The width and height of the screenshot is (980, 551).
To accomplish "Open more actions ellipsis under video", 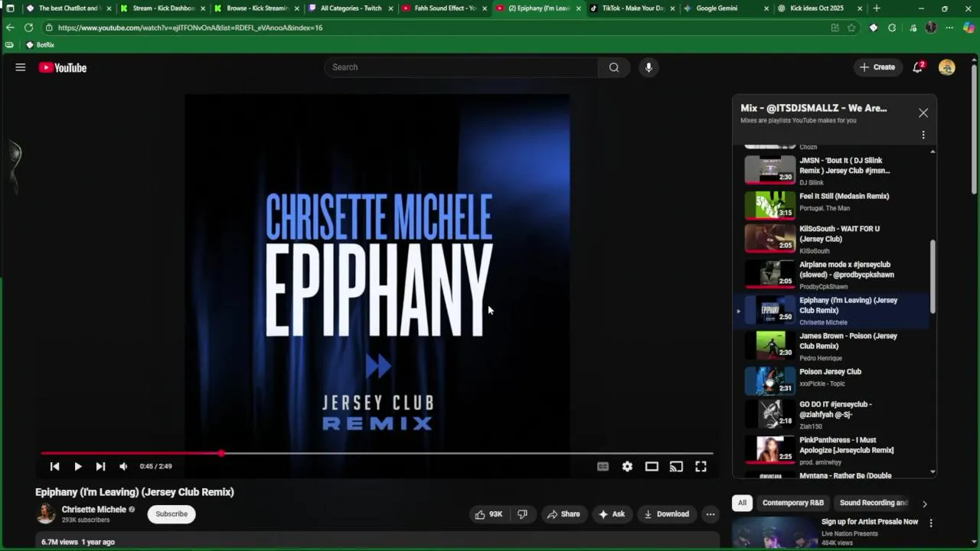I will 710,514.
